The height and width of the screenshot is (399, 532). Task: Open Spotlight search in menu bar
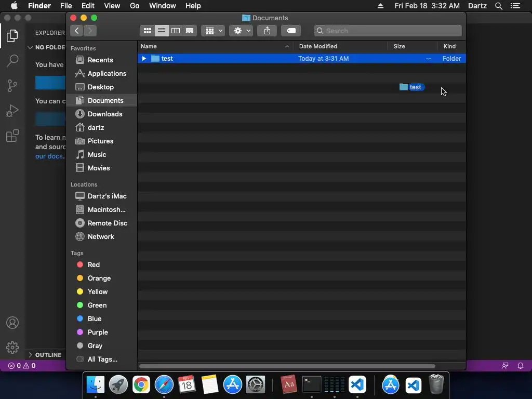(x=498, y=6)
